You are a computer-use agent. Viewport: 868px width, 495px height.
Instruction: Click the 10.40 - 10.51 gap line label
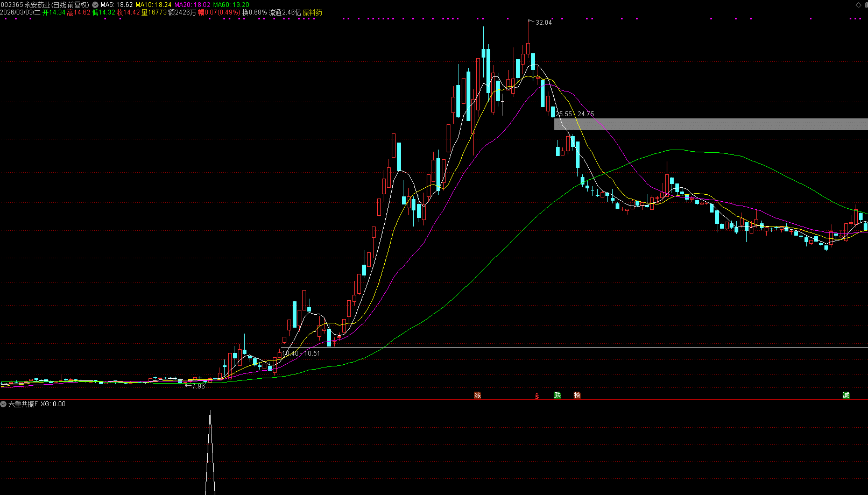(301, 353)
